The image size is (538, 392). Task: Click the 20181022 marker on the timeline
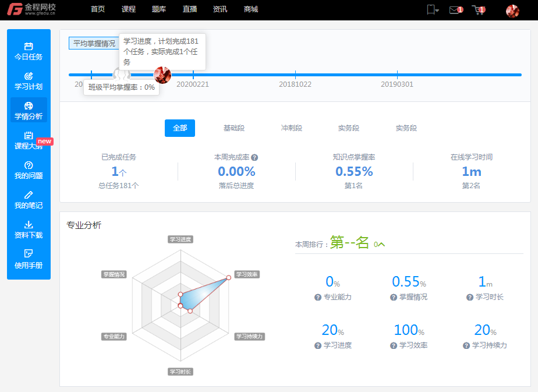pos(295,75)
